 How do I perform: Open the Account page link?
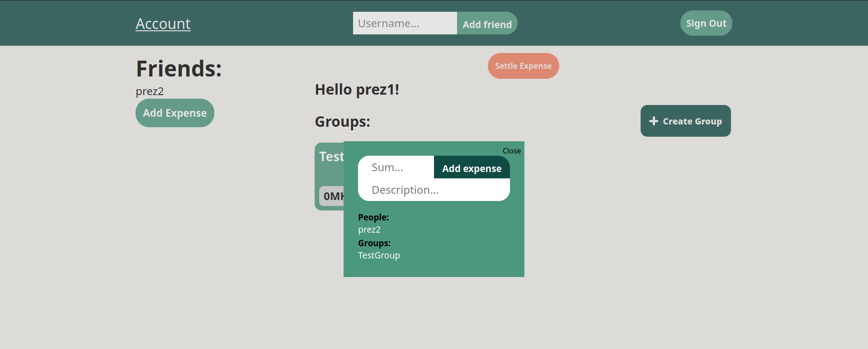(x=163, y=24)
